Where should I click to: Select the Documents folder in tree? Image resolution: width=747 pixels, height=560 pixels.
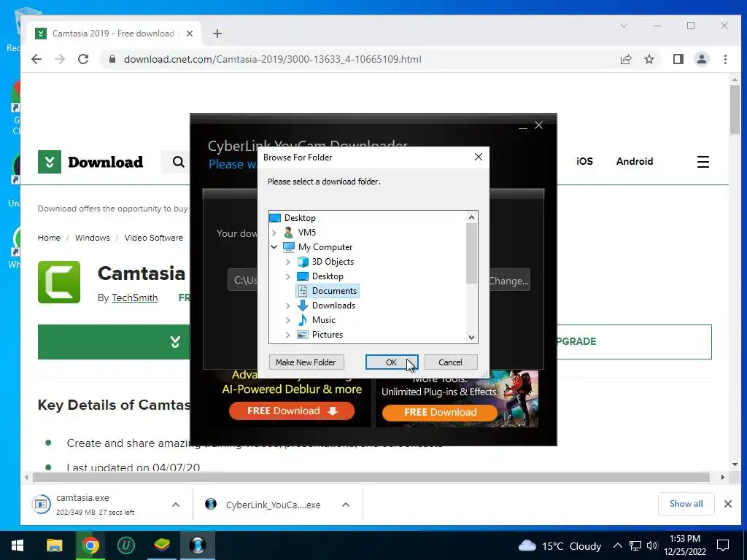[x=334, y=291]
